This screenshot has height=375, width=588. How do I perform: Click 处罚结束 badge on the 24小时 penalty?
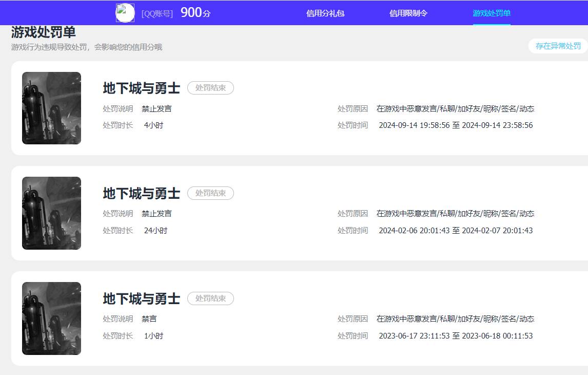(210, 193)
